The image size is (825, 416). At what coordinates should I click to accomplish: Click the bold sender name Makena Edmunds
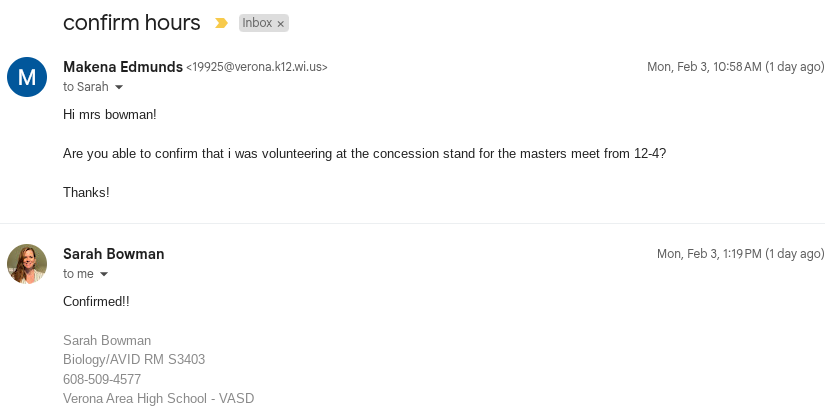coord(122,67)
